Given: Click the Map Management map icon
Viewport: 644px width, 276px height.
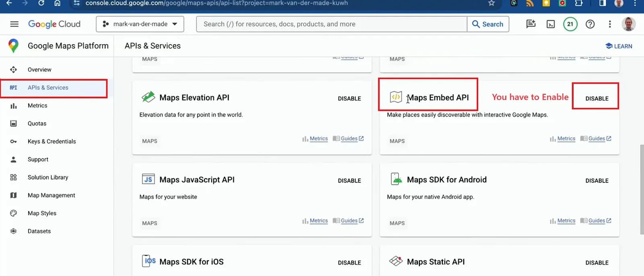Looking at the screenshot, I should coord(13,196).
